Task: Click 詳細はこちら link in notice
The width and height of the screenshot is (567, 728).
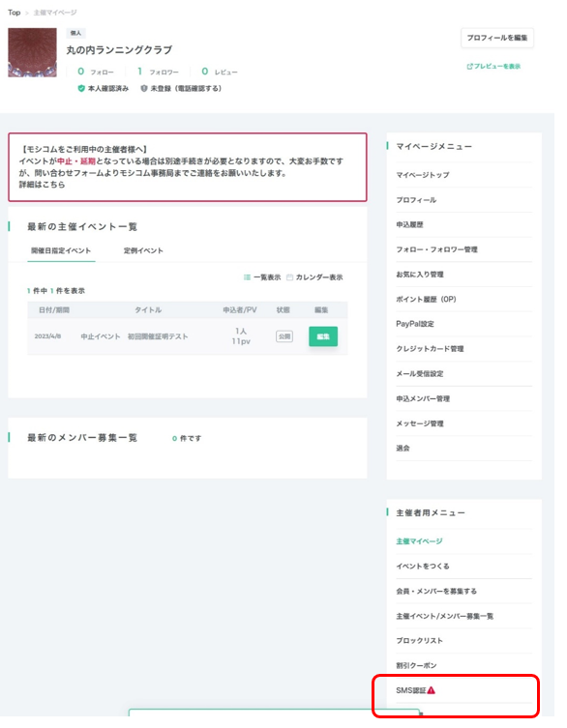Action: click(x=42, y=185)
